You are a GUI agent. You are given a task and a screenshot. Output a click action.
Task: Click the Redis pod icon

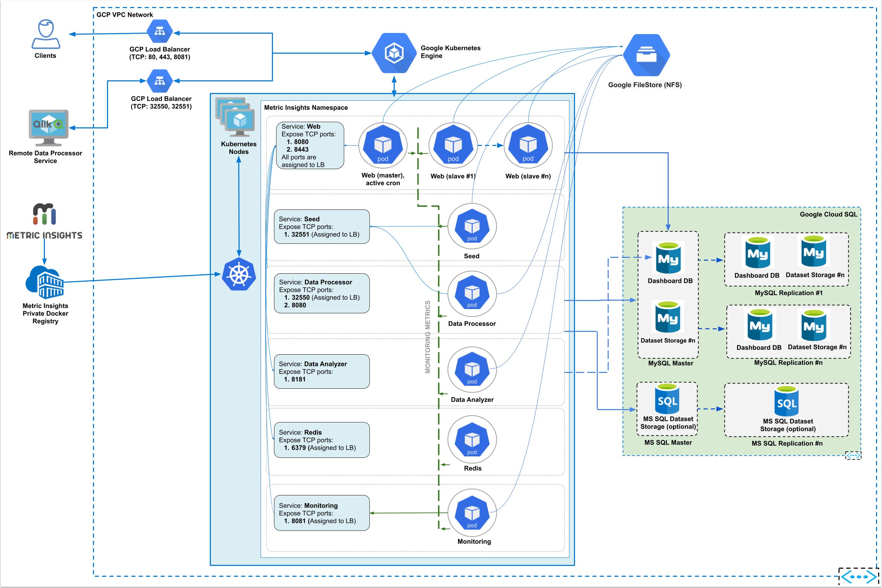pos(472,440)
